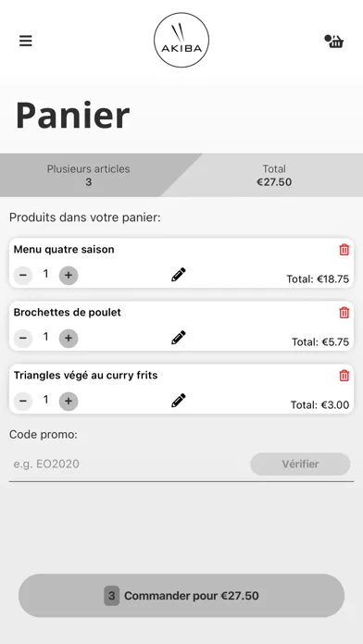
Task: Click the Akiba logo
Action: pos(181,40)
